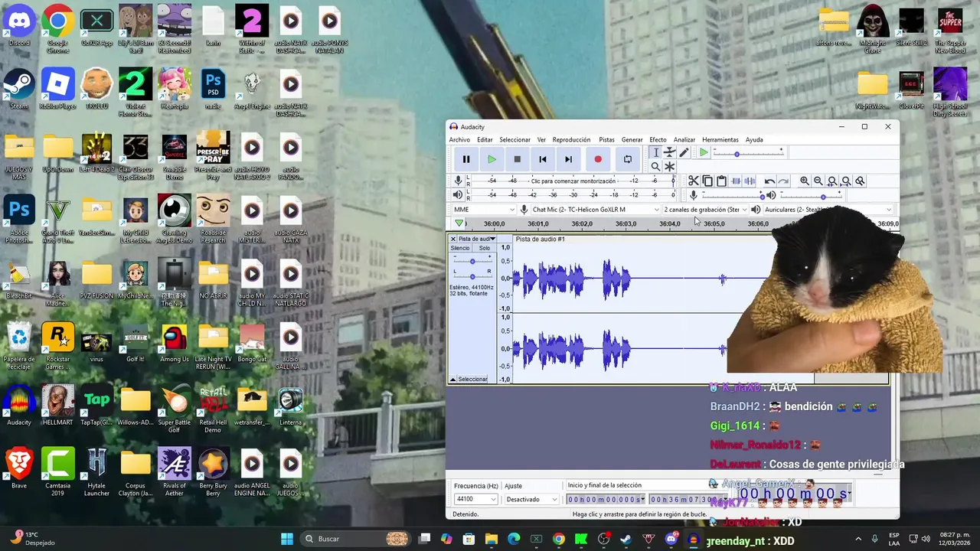
Task: Click the Undo arrow icon
Action: pos(769,181)
